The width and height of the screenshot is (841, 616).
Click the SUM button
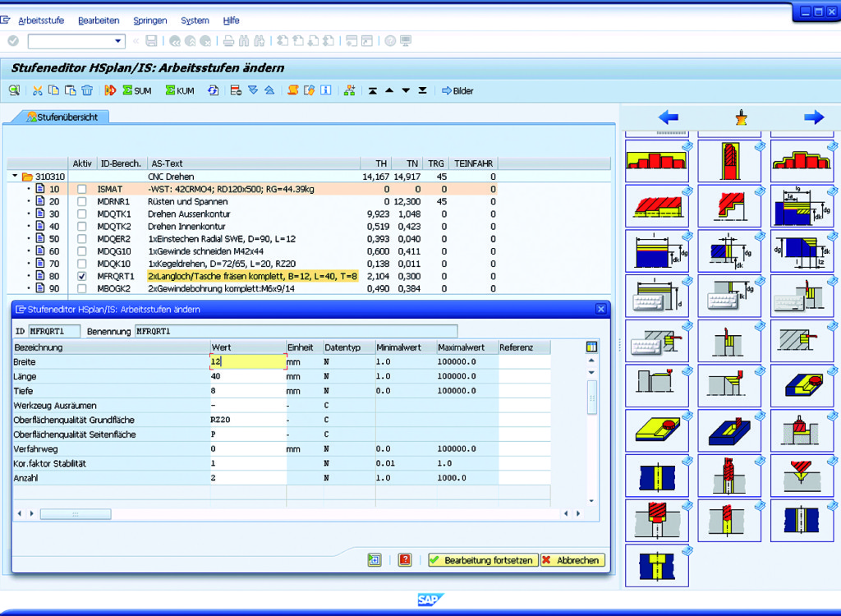(137, 90)
